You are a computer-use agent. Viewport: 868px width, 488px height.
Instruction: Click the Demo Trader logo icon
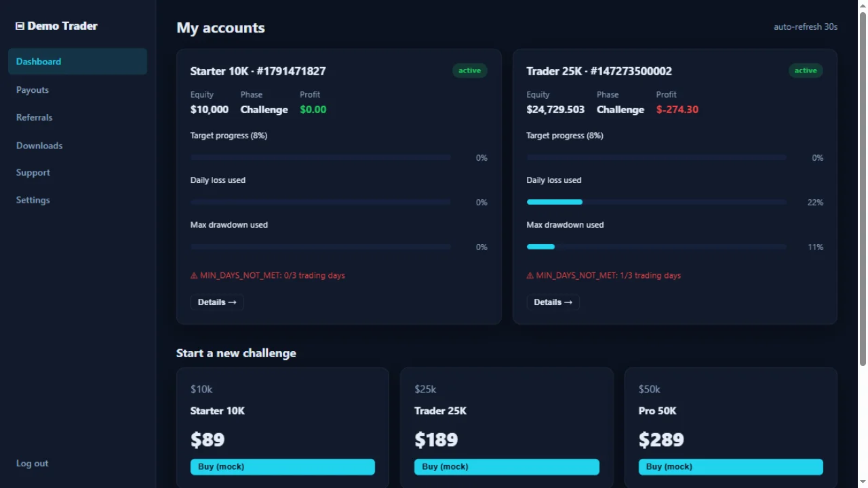pos(20,26)
